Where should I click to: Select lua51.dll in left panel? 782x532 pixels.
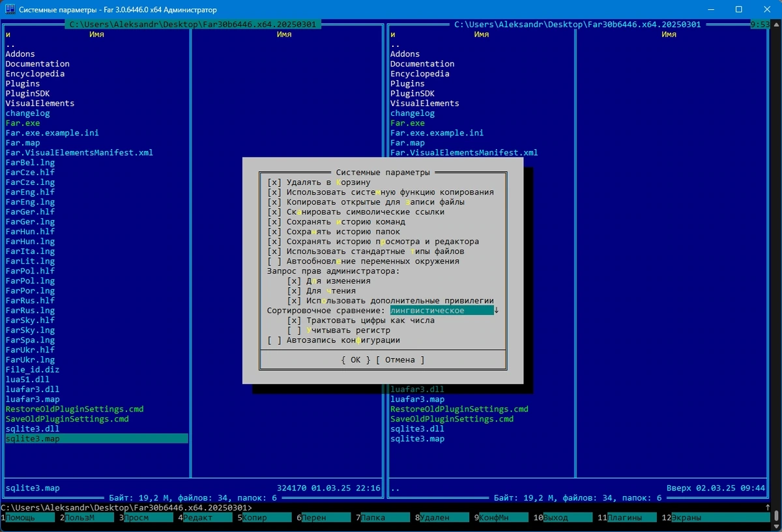[27, 379]
